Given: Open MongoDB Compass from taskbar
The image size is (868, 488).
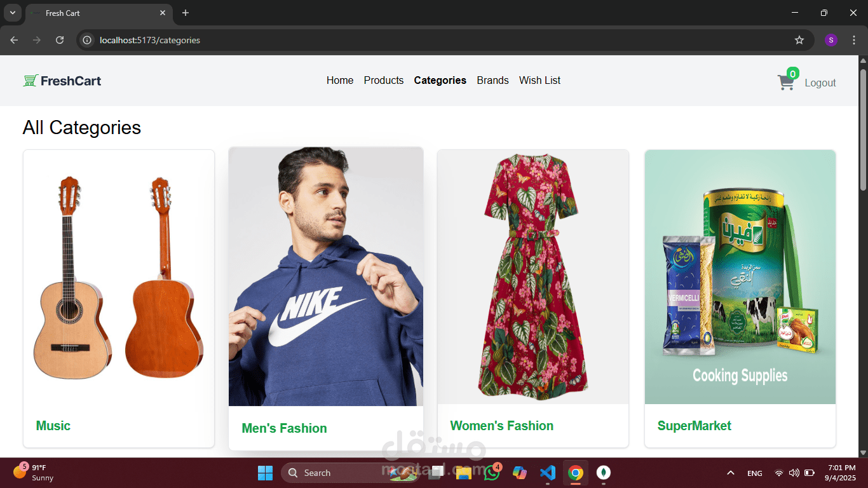Looking at the screenshot, I should point(604,473).
